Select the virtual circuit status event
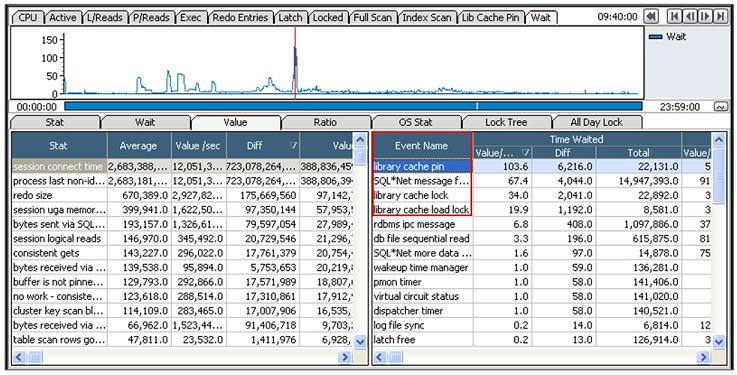Image resolution: width=737 pixels, height=375 pixels. pos(542,297)
